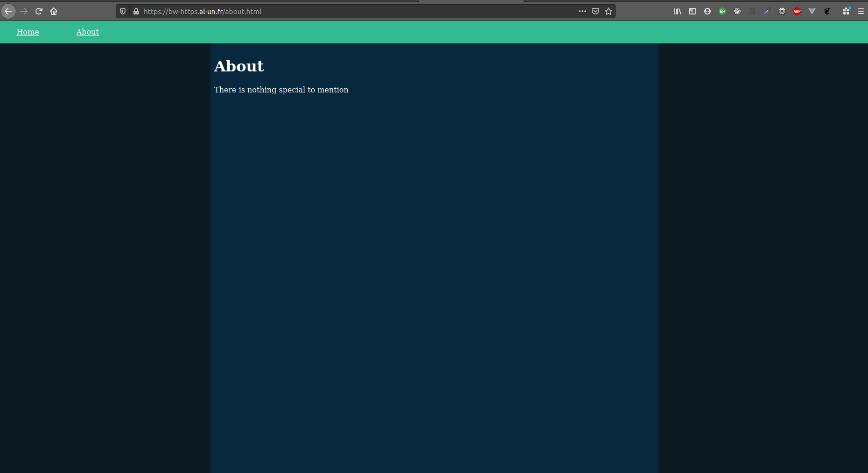Bookmark this page with the star
The image size is (868, 473).
pos(609,11)
